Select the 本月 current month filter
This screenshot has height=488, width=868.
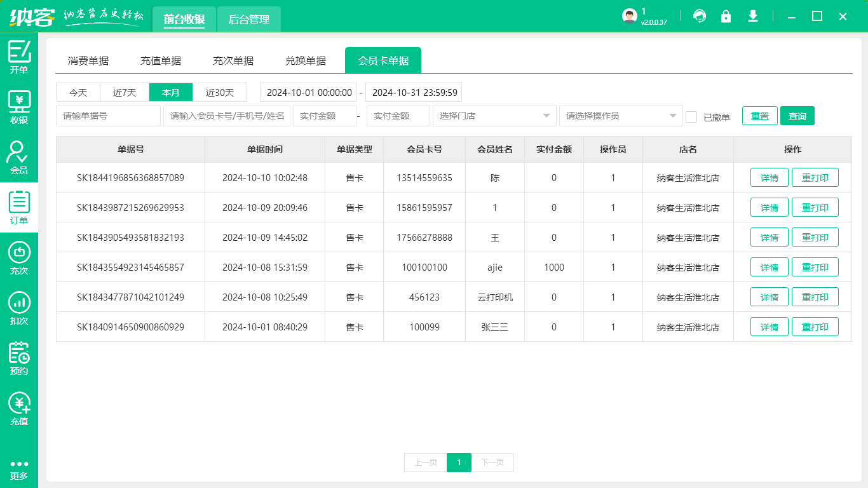pos(170,92)
